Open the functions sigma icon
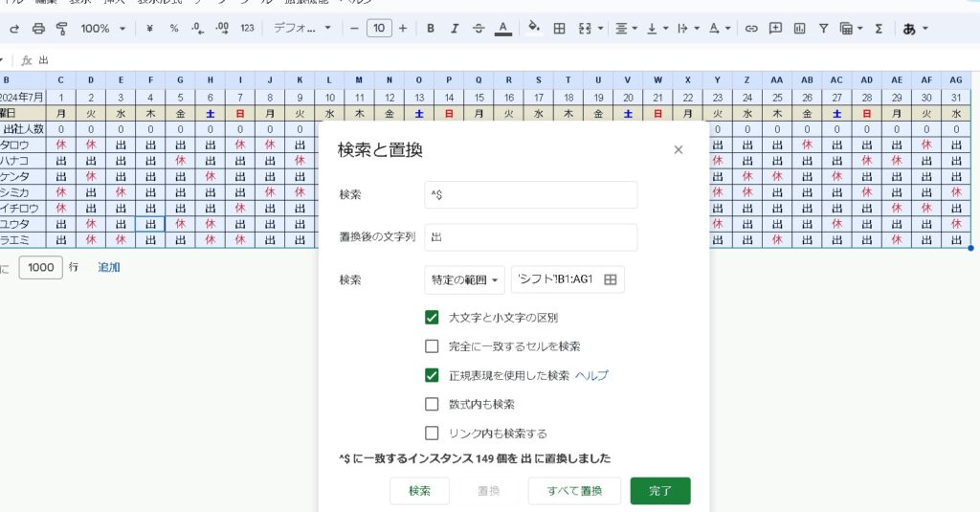Viewport: 980px width, 512px height. pos(879,28)
